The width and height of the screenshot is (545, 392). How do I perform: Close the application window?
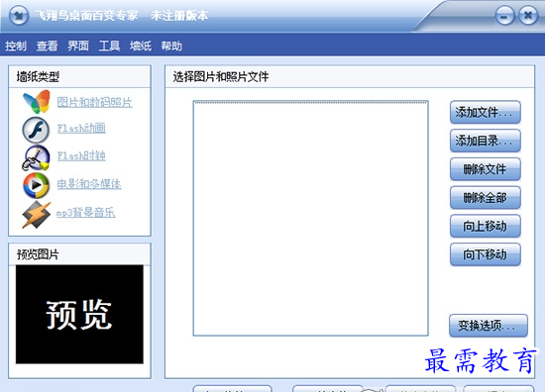click(x=528, y=16)
